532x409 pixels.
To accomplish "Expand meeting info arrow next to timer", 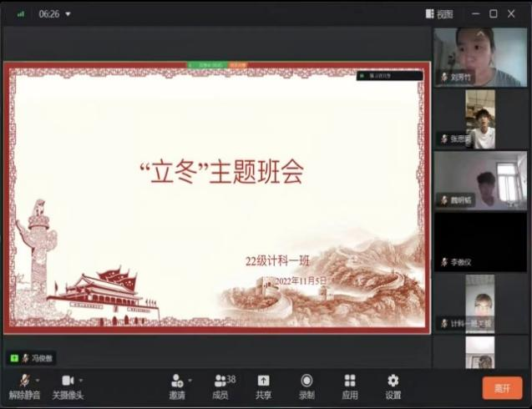I will [68, 14].
